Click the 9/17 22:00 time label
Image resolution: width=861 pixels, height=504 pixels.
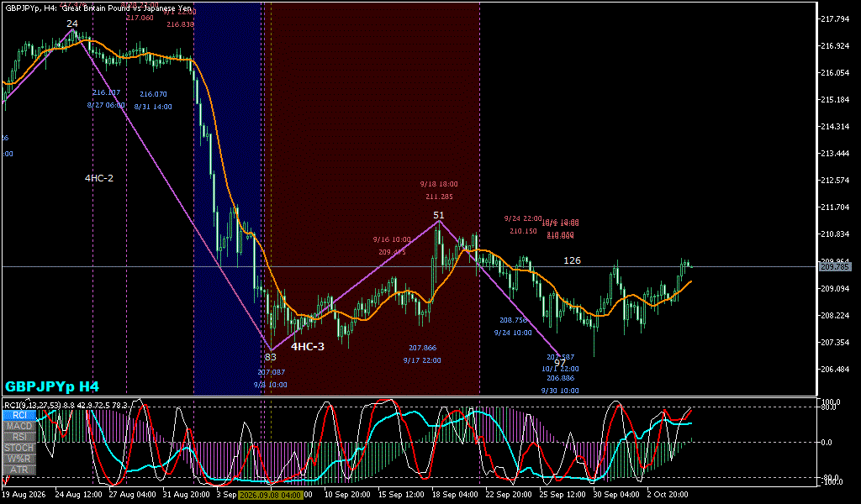[x=422, y=360]
